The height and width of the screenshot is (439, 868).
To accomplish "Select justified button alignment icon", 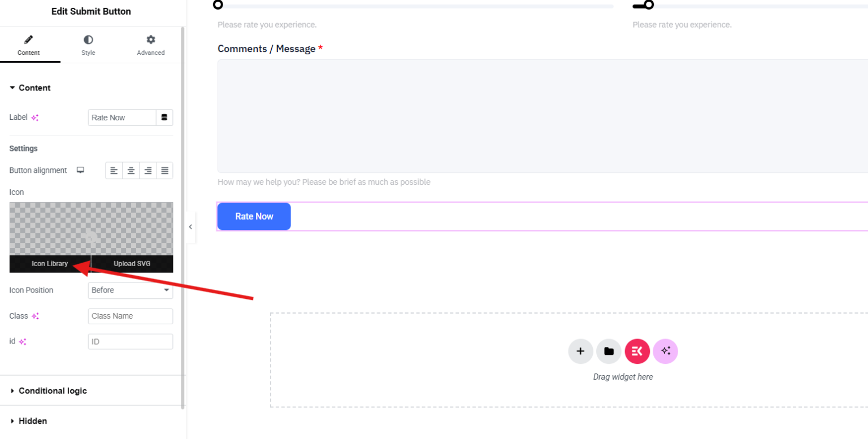I will [164, 170].
